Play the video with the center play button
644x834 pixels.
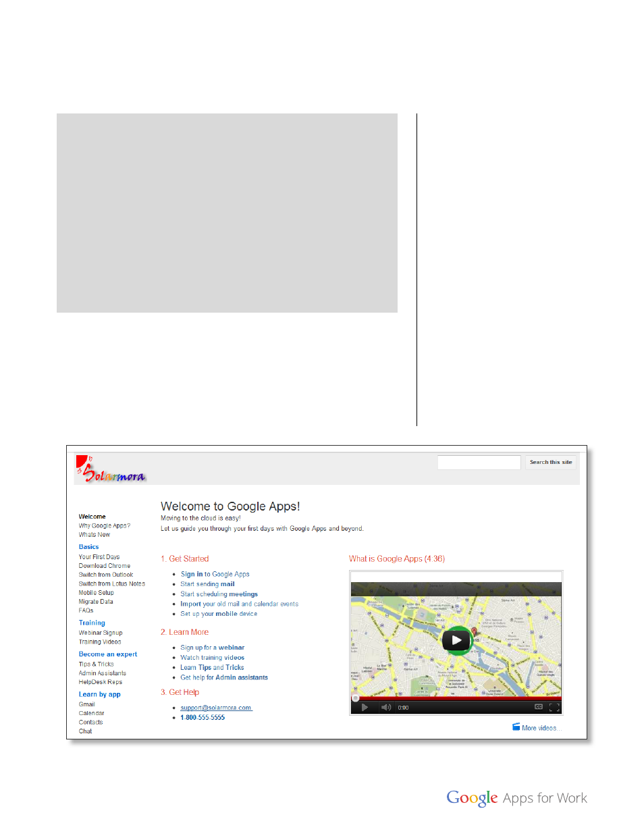456,640
